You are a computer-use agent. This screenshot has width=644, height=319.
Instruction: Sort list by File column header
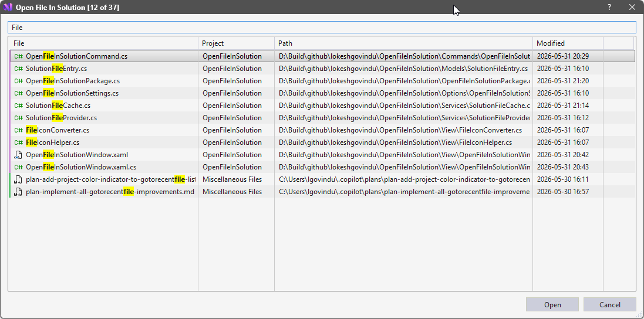[103, 43]
